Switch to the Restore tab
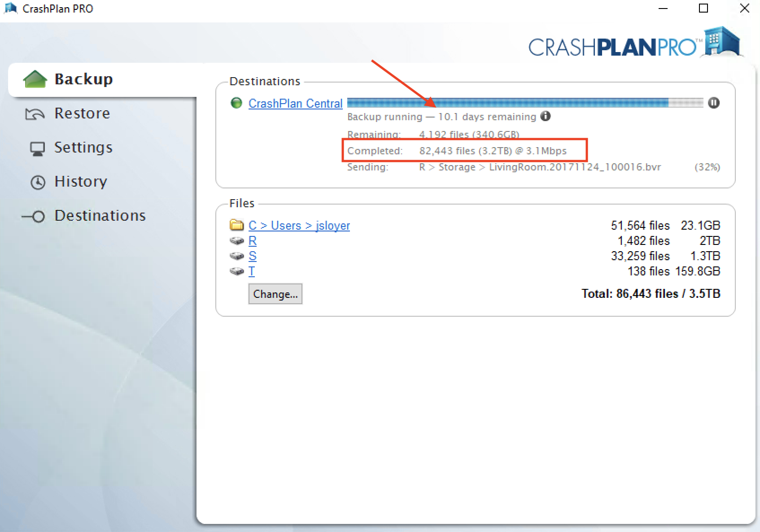 click(x=82, y=113)
